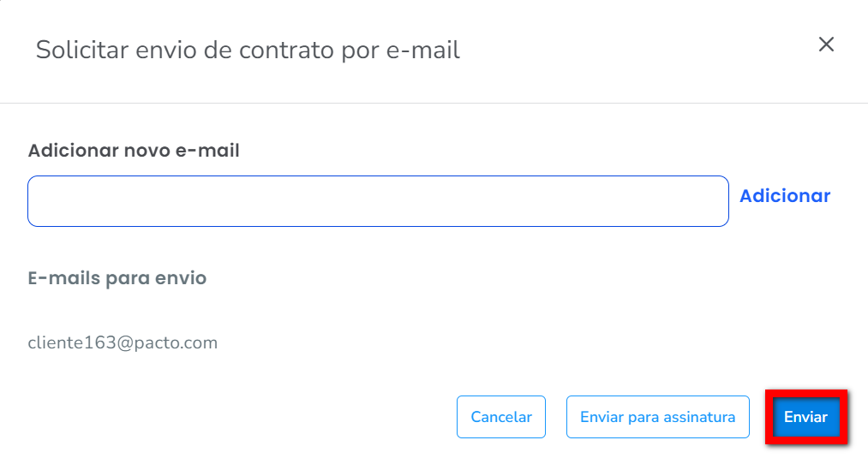The width and height of the screenshot is (868, 458).
Task: Click the new e-mail input field
Action: pos(378,201)
